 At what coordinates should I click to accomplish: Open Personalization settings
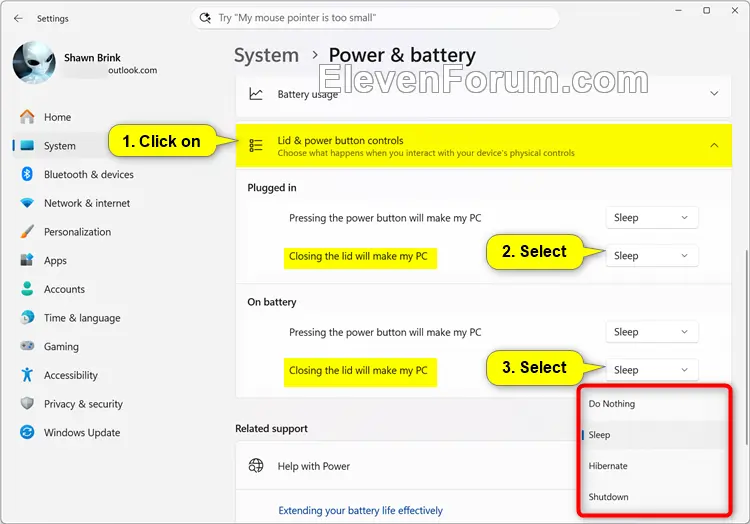point(77,232)
